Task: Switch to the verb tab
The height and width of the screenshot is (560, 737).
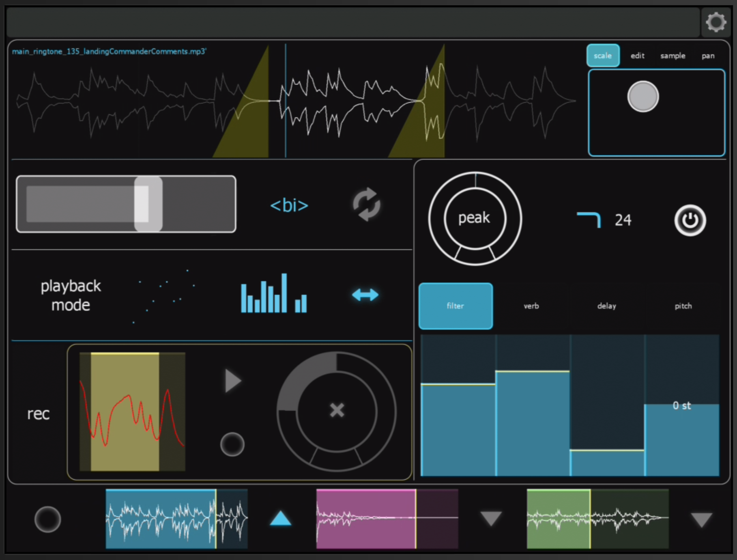Action: [x=531, y=306]
